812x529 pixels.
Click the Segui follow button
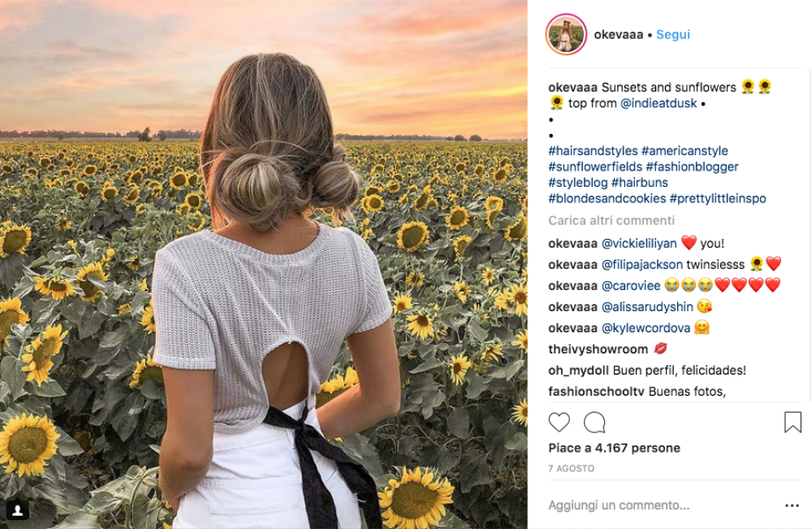[673, 35]
